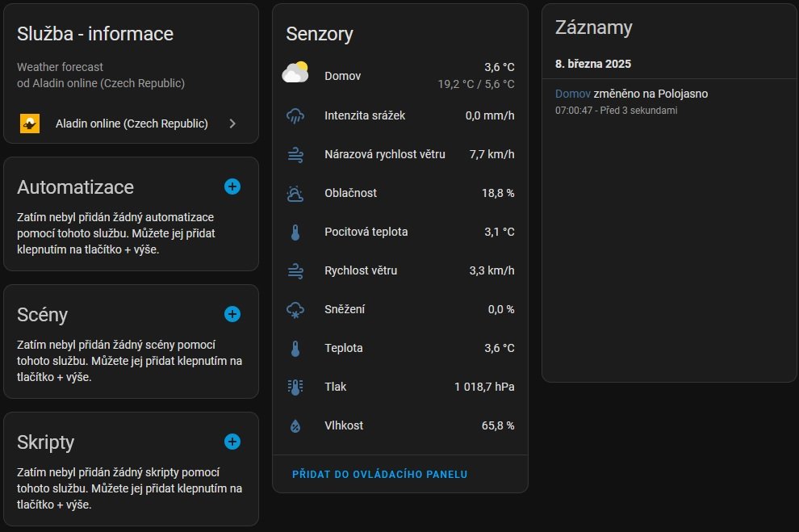The height and width of the screenshot is (532, 799).
Task: Click the Záznamy panel heading
Action: [x=593, y=27]
